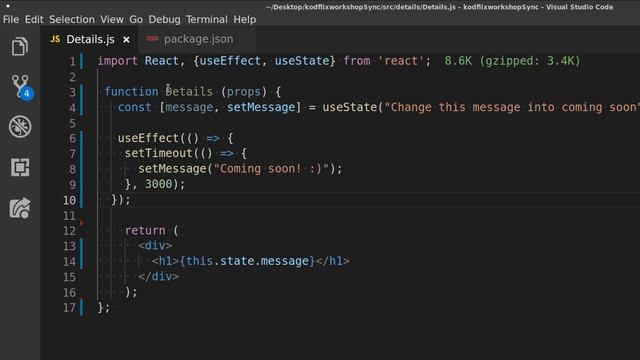Click the JS file icon on the Details.js tab
The width and height of the screenshot is (640, 360).
(55, 39)
